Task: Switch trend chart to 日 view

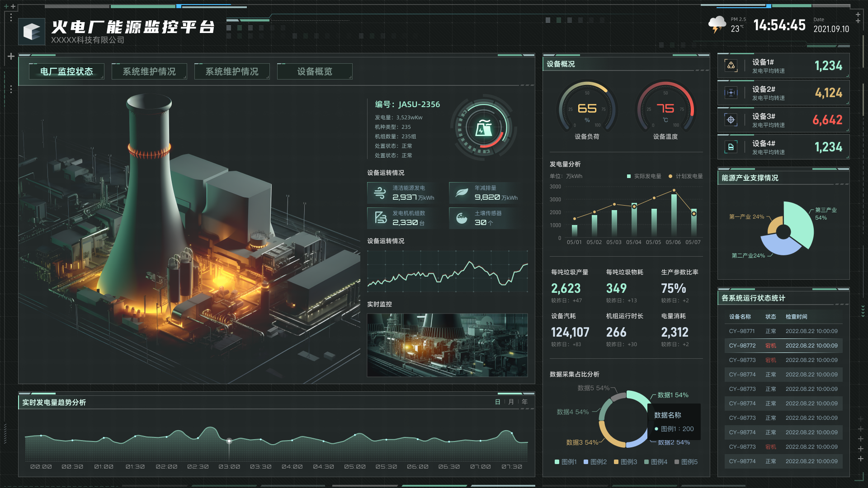Action: tap(497, 402)
